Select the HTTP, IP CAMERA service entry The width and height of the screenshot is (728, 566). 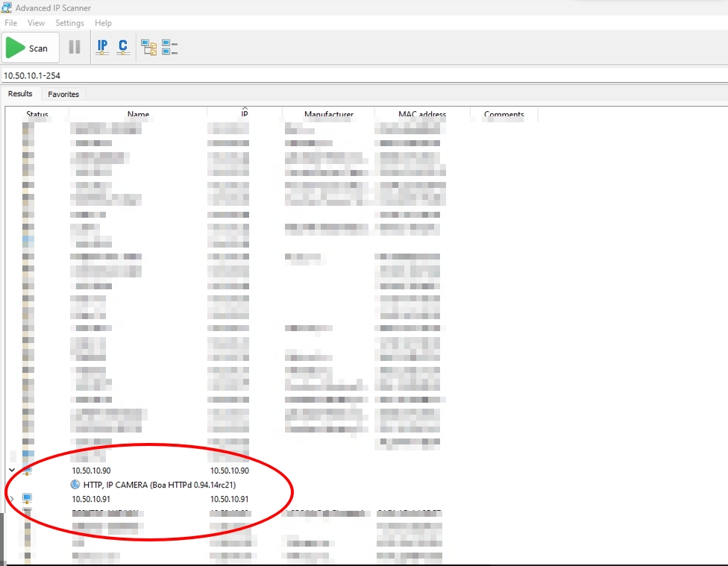[x=160, y=485]
